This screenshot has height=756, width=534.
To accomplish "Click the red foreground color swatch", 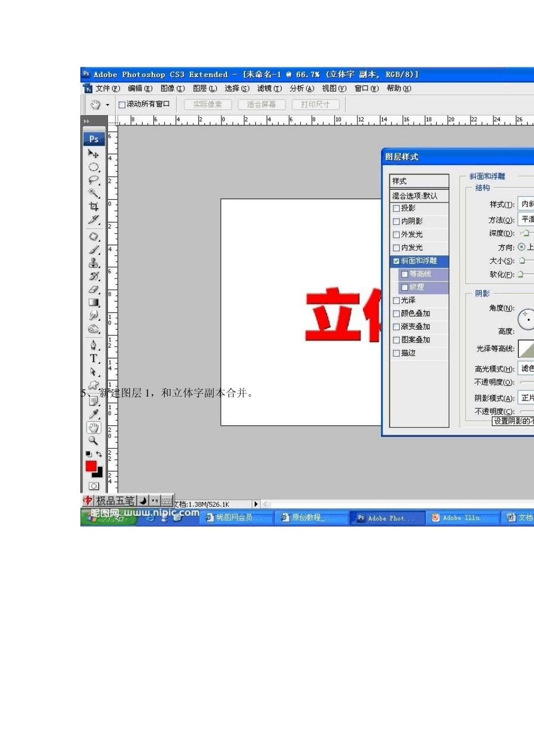I will [x=91, y=466].
